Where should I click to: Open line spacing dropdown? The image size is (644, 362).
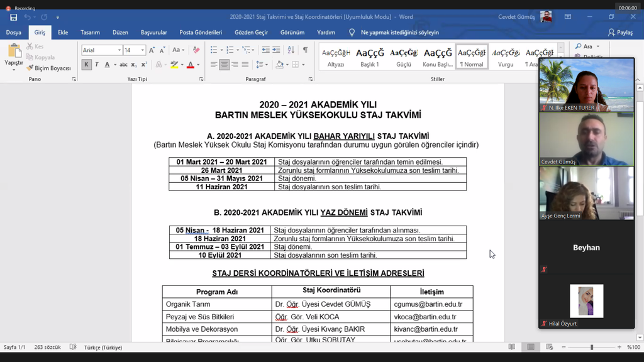(x=267, y=65)
